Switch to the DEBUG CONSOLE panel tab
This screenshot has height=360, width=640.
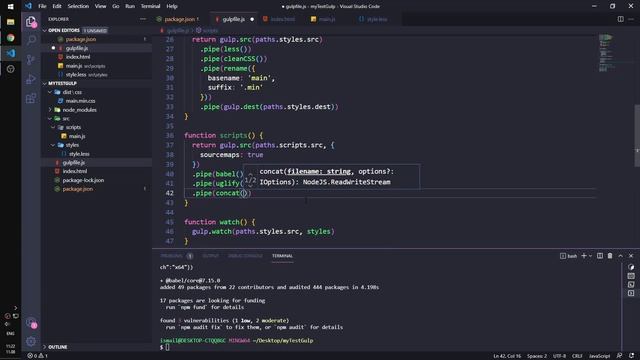click(245, 256)
